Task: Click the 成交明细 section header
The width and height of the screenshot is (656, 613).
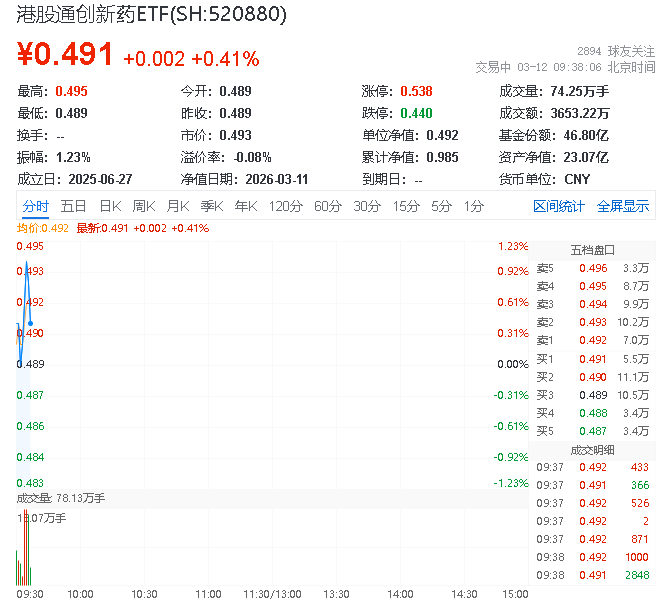Action: click(x=592, y=449)
